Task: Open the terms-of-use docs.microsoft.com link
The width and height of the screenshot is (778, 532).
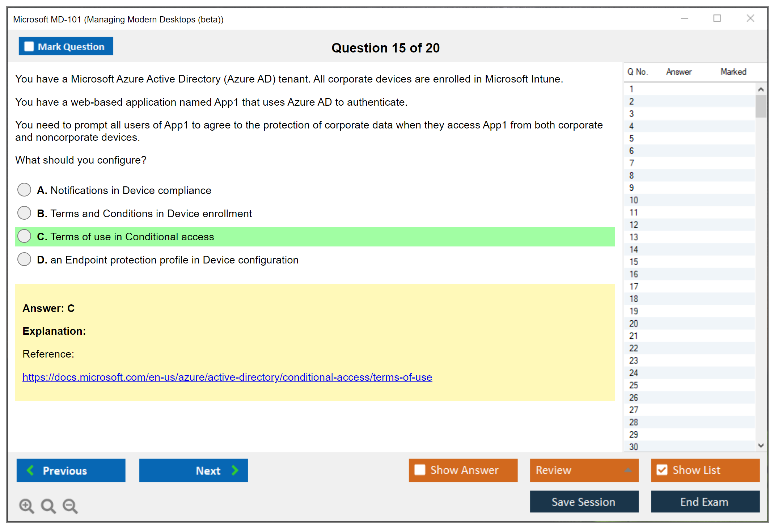Action: 227,377
